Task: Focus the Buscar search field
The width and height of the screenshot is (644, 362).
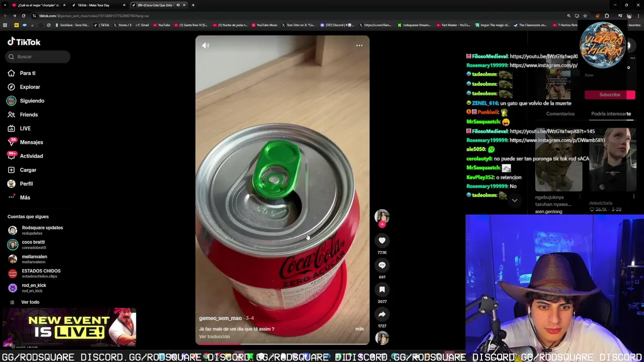Action: [x=38, y=57]
